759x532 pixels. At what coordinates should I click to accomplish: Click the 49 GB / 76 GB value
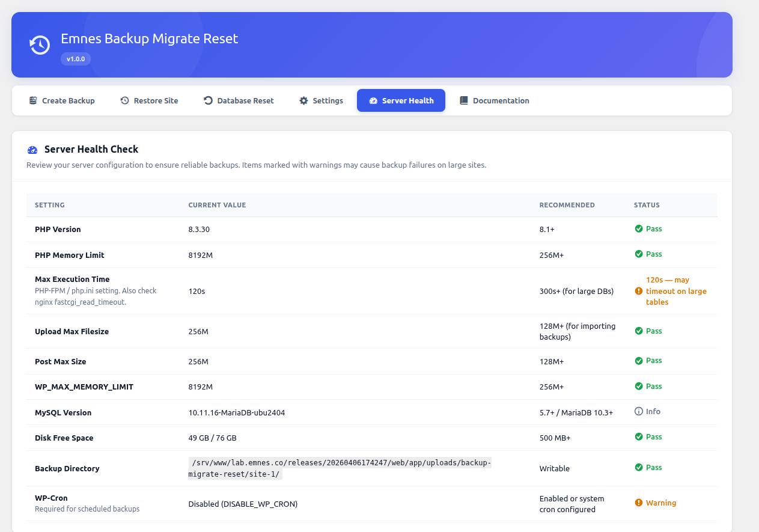[212, 438]
